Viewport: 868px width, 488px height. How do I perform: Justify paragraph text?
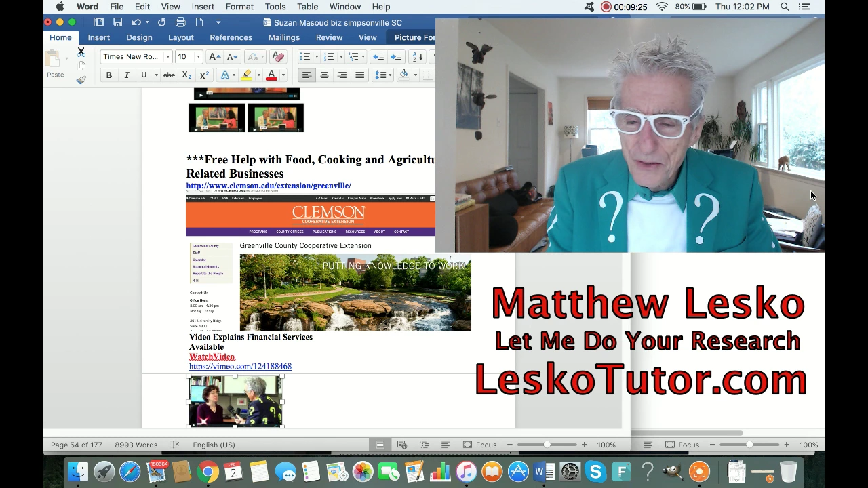(359, 75)
